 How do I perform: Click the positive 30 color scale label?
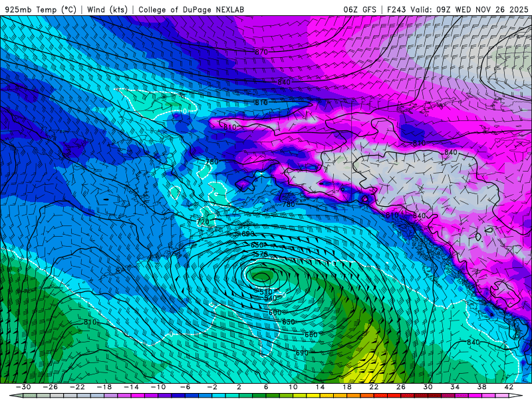pyautogui.click(x=428, y=387)
